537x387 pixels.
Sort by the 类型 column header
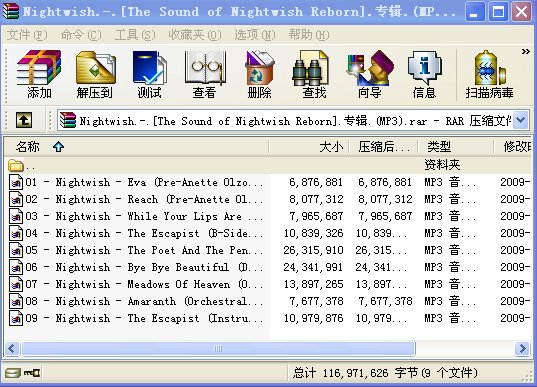[x=456, y=147]
